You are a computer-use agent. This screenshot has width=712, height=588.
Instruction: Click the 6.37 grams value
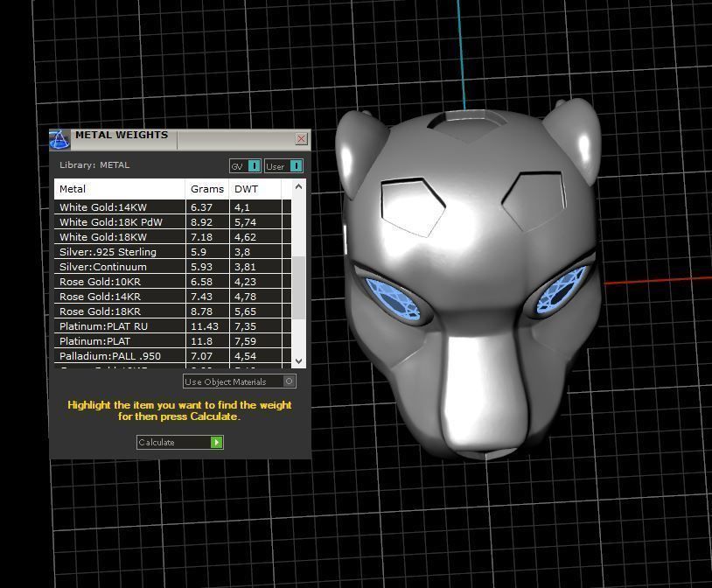tap(201, 207)
